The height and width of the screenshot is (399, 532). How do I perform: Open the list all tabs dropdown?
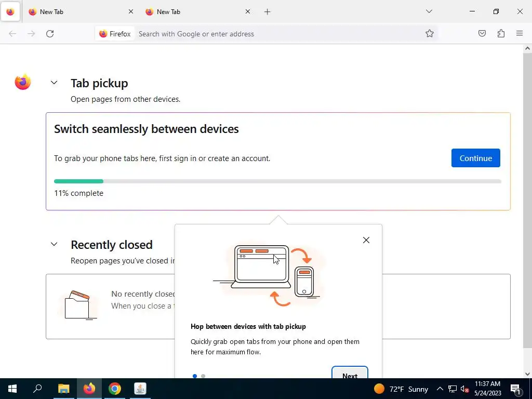pyautogui.click(x=429, y=11)
